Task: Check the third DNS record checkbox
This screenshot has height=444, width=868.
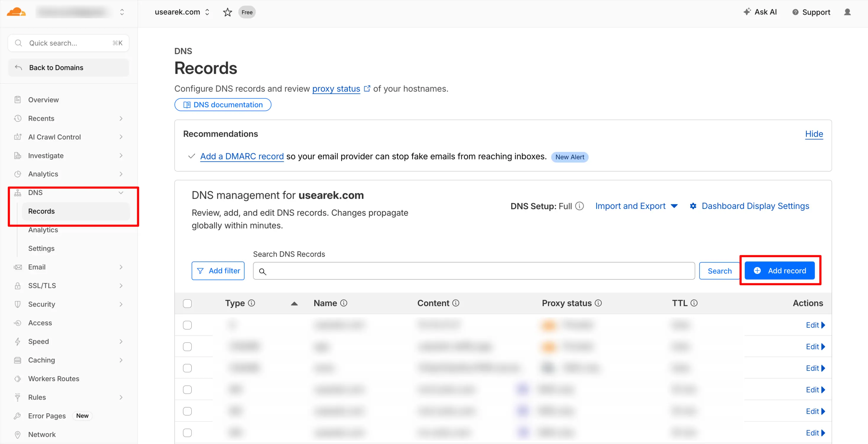Action: point(187,368)
